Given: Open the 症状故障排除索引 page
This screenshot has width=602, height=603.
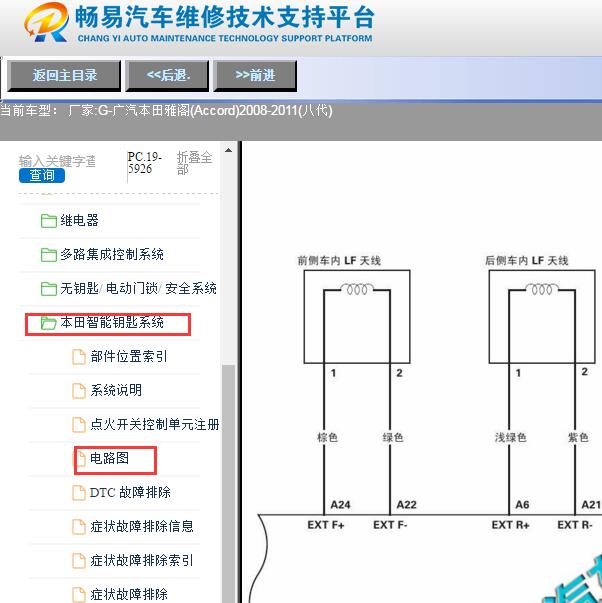Looking at the screenshot, I should point(142,560).
